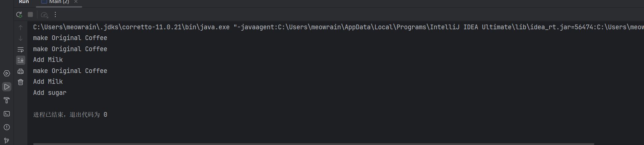
Task: Show the Problems tool window
Action: pyautogui.click(x=7, y=127)
